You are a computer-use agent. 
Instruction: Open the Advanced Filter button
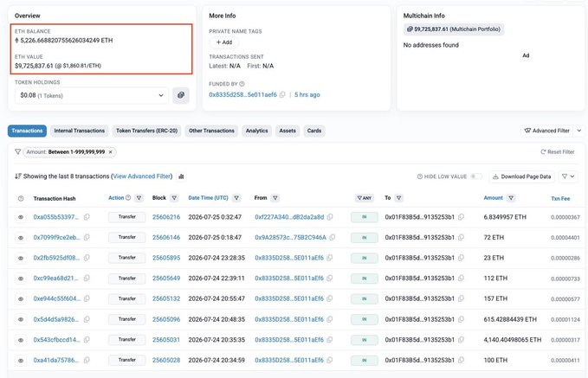[546, 131]
